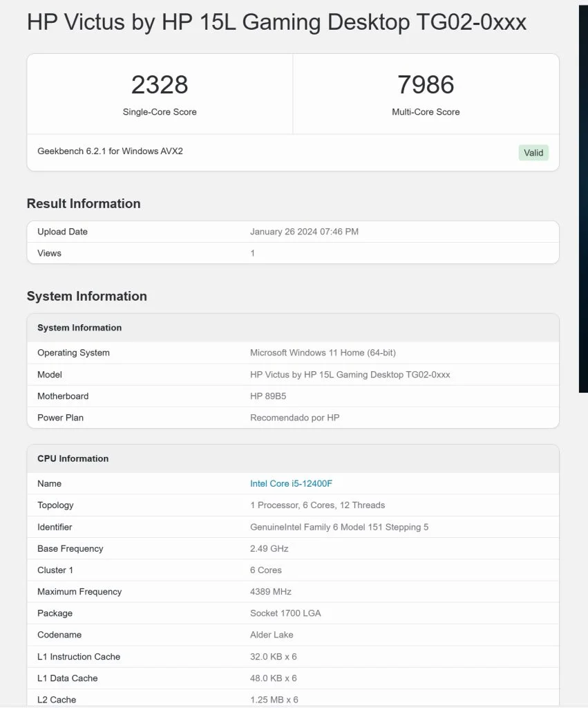588x708 pixels.
Task: Click the codename value Alder Lake
Action: [272, 635]
